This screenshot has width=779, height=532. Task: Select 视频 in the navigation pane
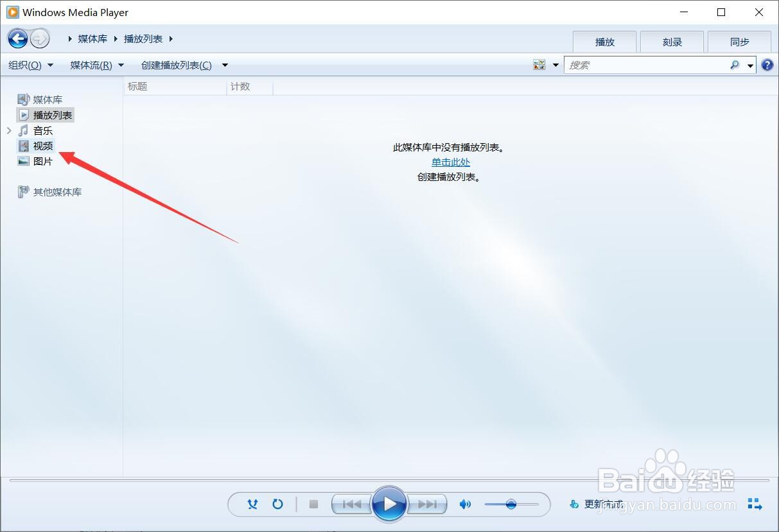coord(43,146)
